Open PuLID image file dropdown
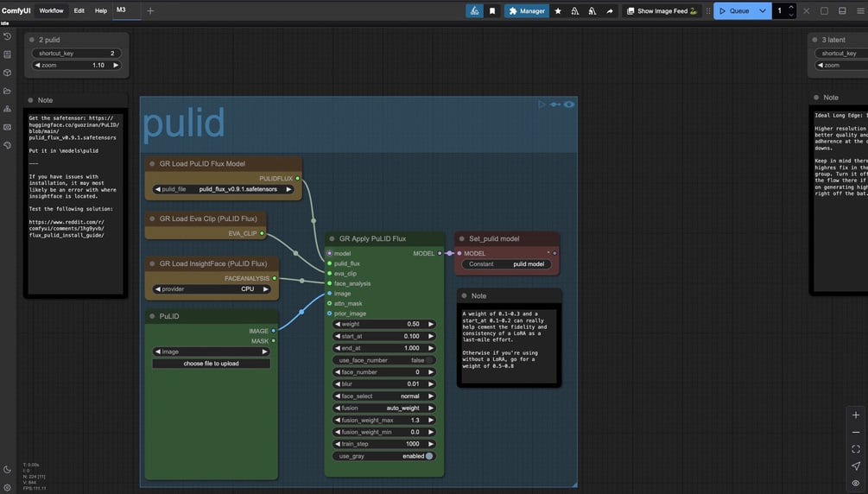The width and height of the screenshot is (868, 494). [x=212, y=351]
